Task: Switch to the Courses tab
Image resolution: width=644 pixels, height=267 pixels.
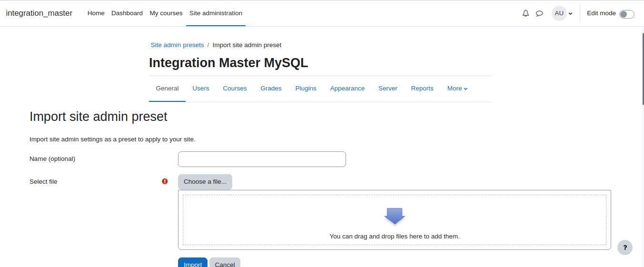Action: [x=235, y=89]
